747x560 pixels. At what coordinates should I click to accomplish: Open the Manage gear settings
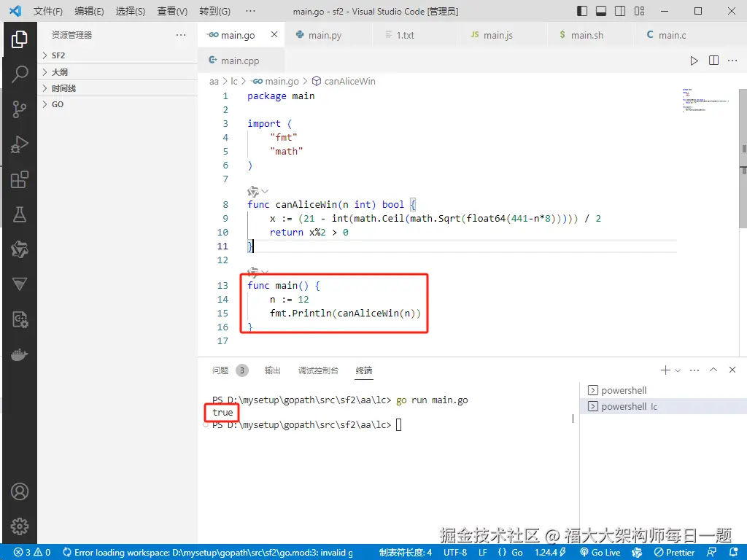pyautogui.click(x=20, y=526)
